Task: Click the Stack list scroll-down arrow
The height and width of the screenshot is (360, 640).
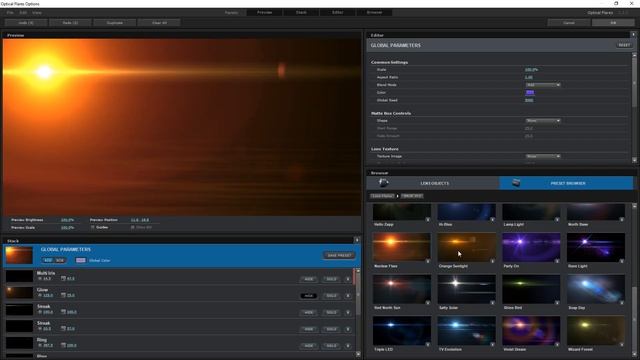Action: 358,354
